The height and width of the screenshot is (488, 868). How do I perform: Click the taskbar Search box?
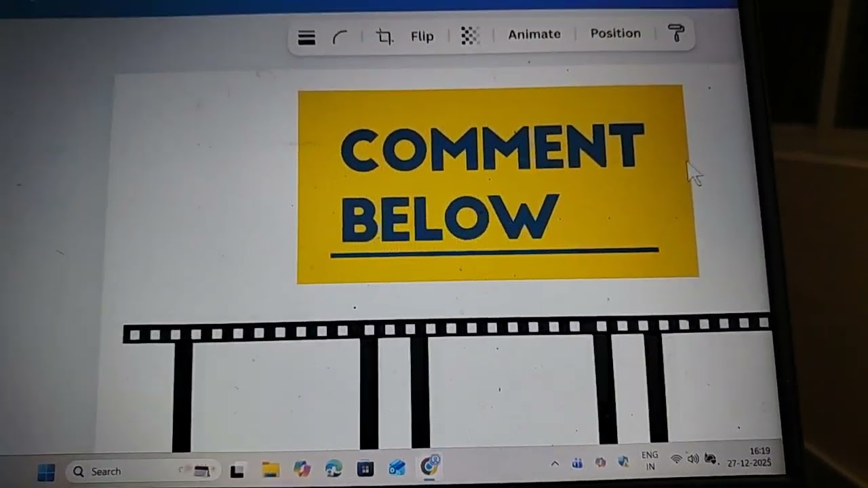[144, 471]
